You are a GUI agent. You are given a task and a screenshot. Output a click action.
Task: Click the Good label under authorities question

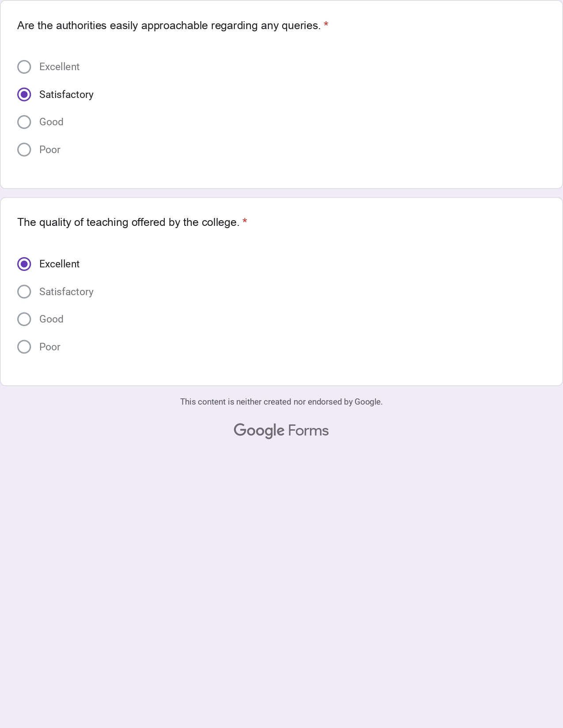point(51,122)
